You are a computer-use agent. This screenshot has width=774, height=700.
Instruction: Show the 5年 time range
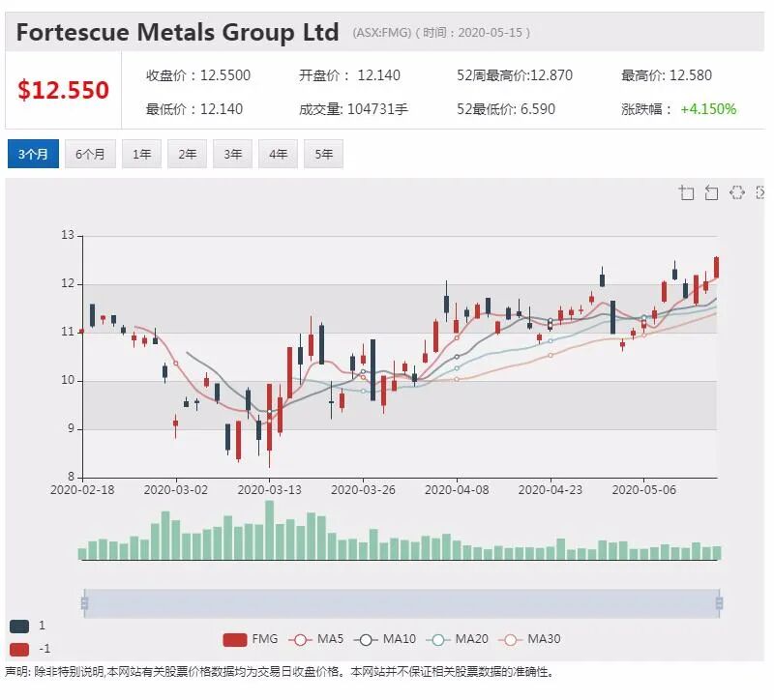323,154
